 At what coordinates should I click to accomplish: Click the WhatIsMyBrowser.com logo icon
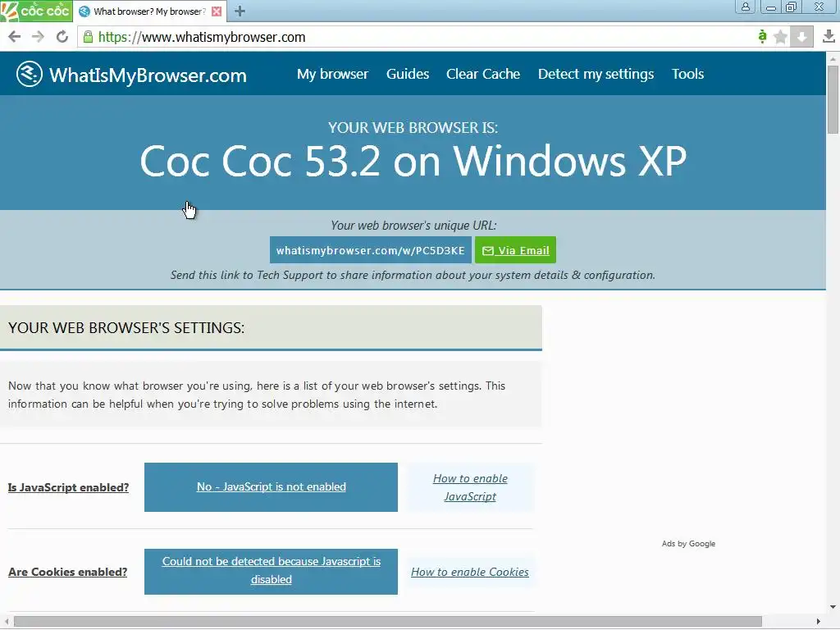coord(29,74)
